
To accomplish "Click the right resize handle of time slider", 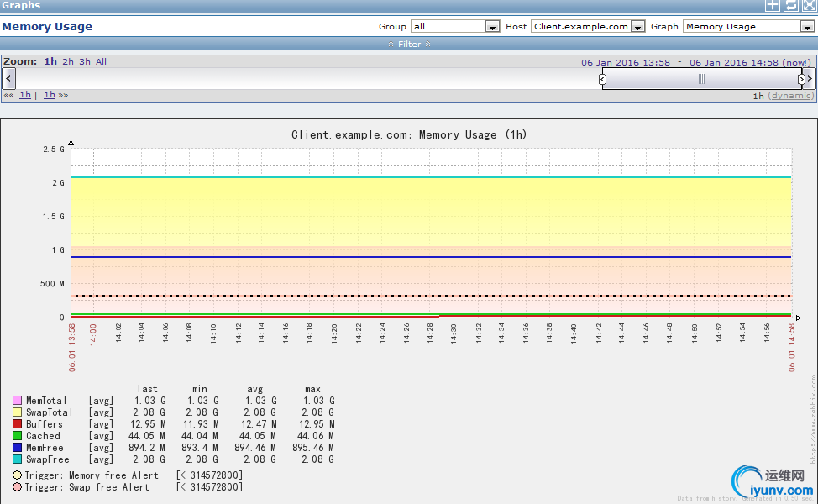I will tap(801, 79).
